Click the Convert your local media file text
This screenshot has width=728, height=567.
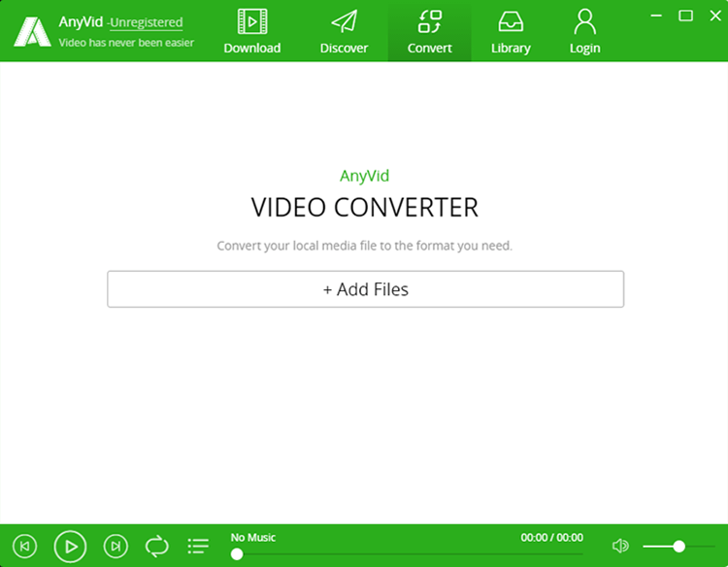[364, 246]
